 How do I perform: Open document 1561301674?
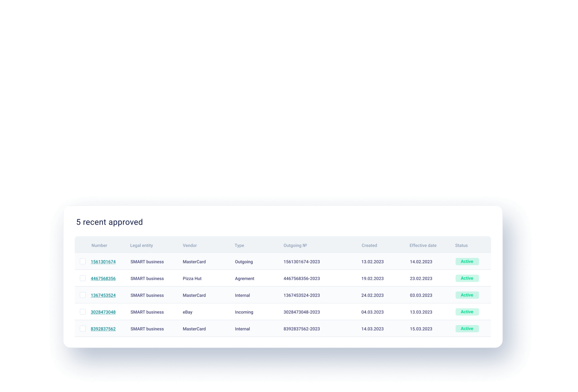pyautogui.click(x=103, y=261)
